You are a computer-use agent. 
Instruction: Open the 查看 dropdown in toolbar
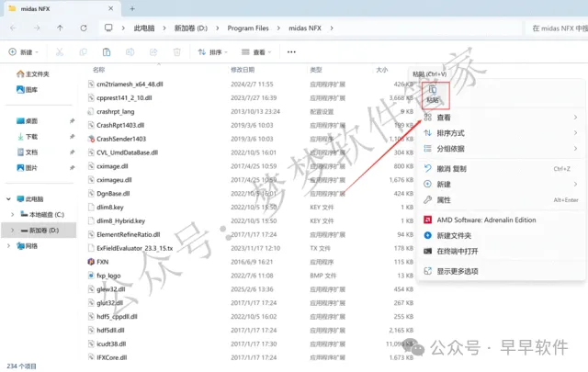(x=256, y=52)
